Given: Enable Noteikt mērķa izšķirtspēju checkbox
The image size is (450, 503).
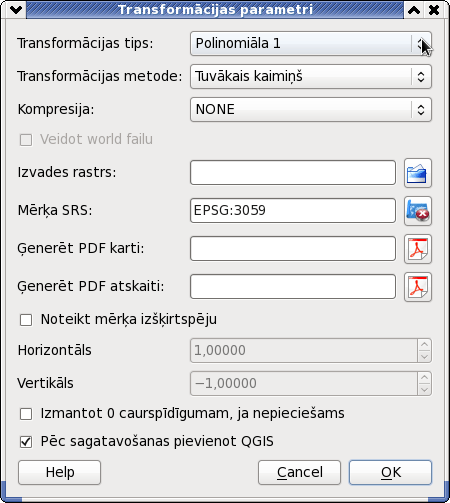Looking at the screenshot, I should click(26, 320).
